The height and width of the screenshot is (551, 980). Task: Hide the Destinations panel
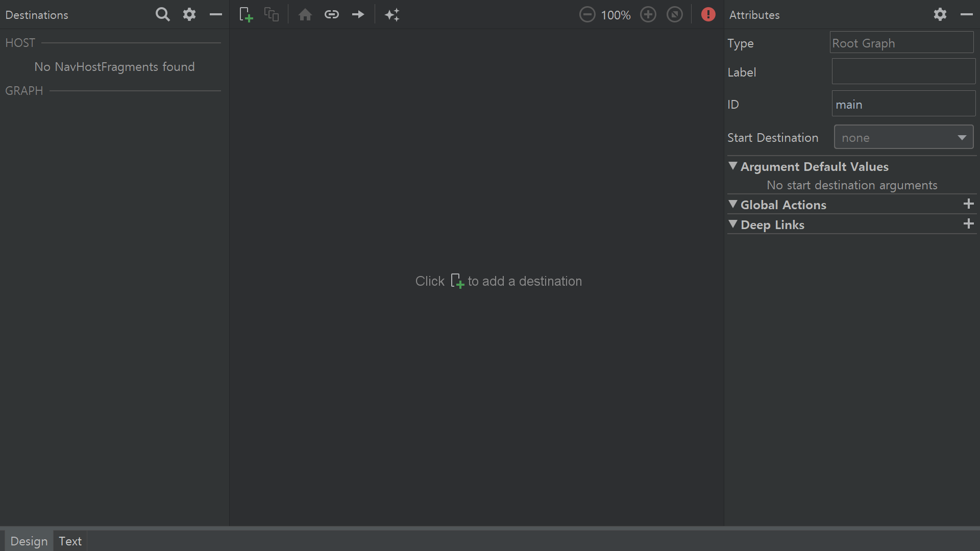point(216,14)
